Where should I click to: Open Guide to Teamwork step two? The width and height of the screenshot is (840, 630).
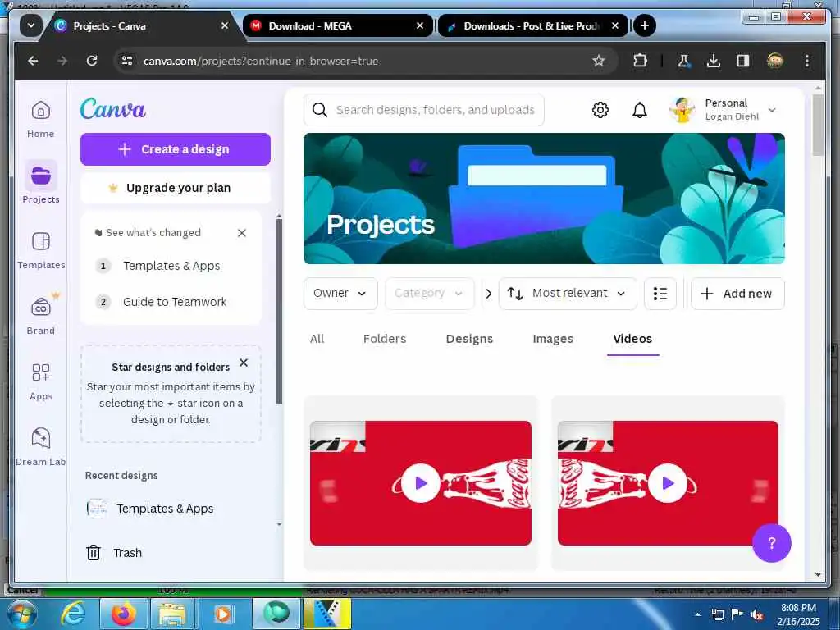(175, 302)
